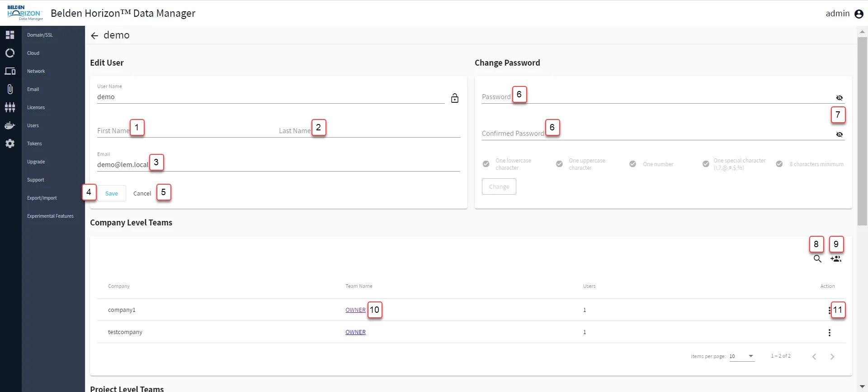868x392 pixels.
Task: Click the add-to-team person plus icon
Action: point(836,259)
